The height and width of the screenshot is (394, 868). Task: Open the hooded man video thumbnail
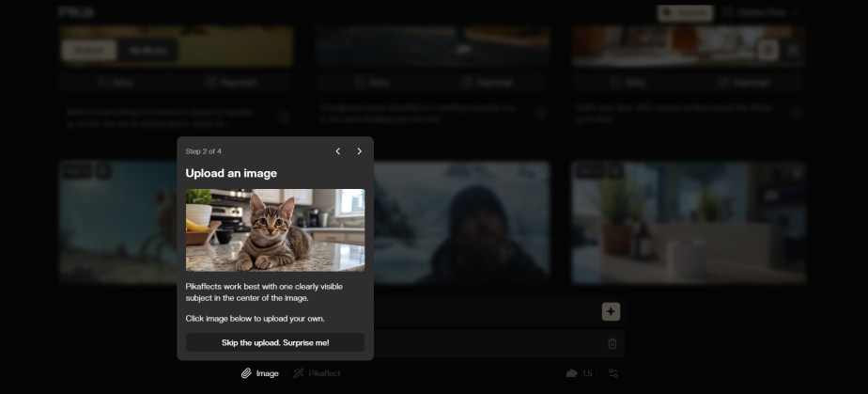pyautogui.click(x=462, y=222)
